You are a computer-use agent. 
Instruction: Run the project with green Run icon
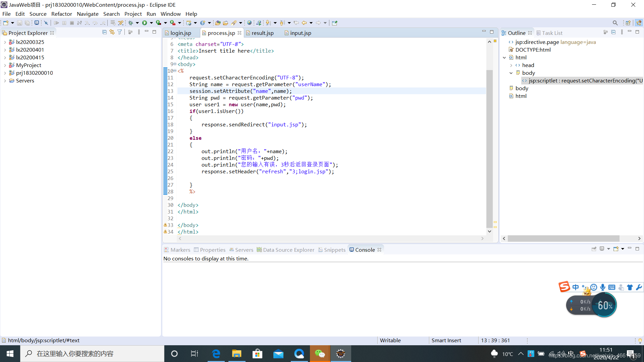click(x=145, y=23)
